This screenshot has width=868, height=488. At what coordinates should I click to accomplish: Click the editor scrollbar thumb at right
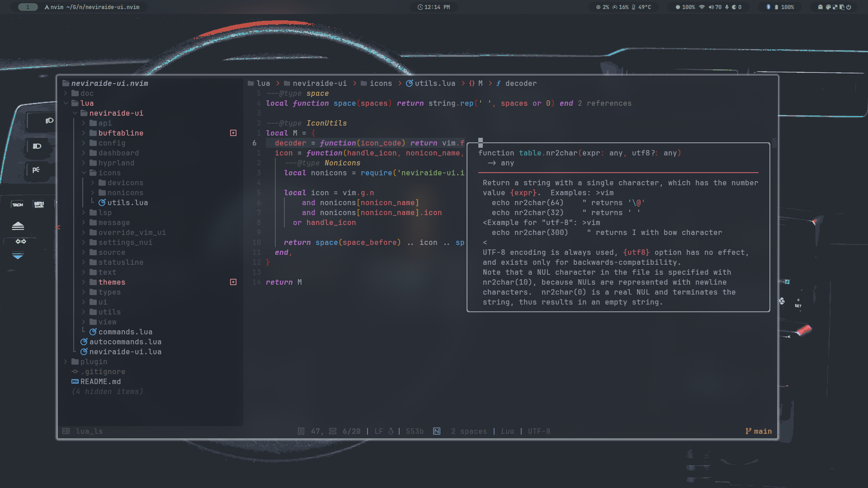coord(774,143)
